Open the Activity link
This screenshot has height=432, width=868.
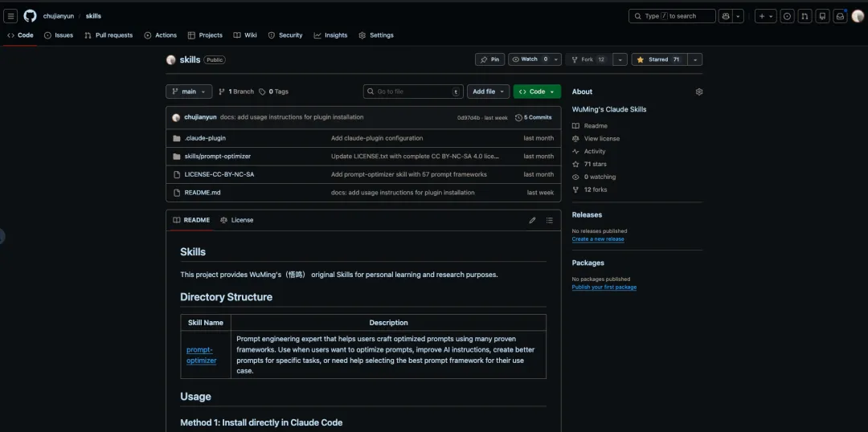pos(589,152)
